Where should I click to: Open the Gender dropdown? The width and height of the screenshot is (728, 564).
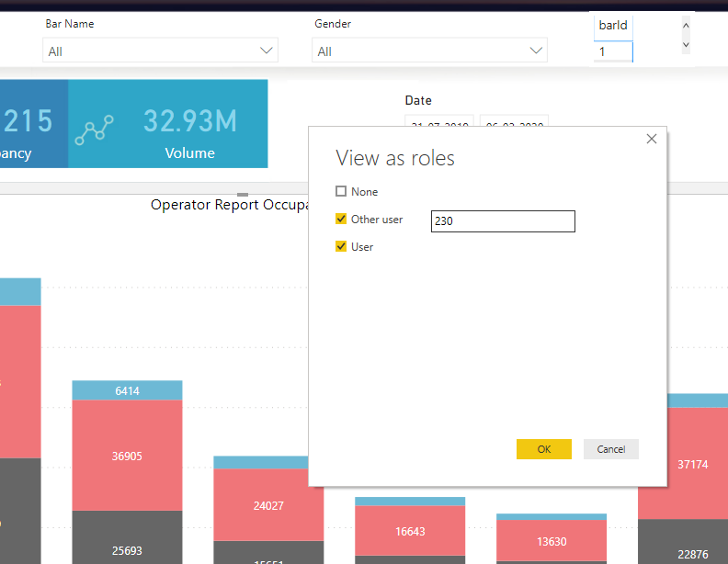coord(429,51)
